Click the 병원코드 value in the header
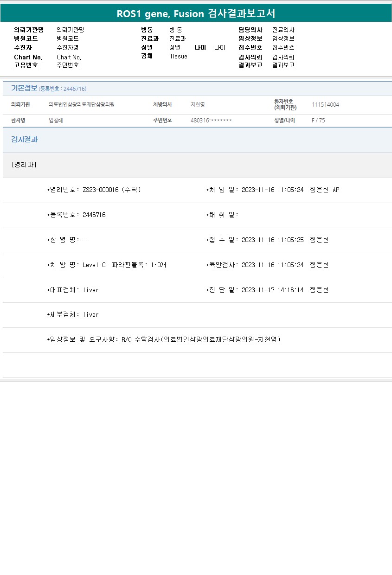 pyautogui.click(x=67, y=38)
